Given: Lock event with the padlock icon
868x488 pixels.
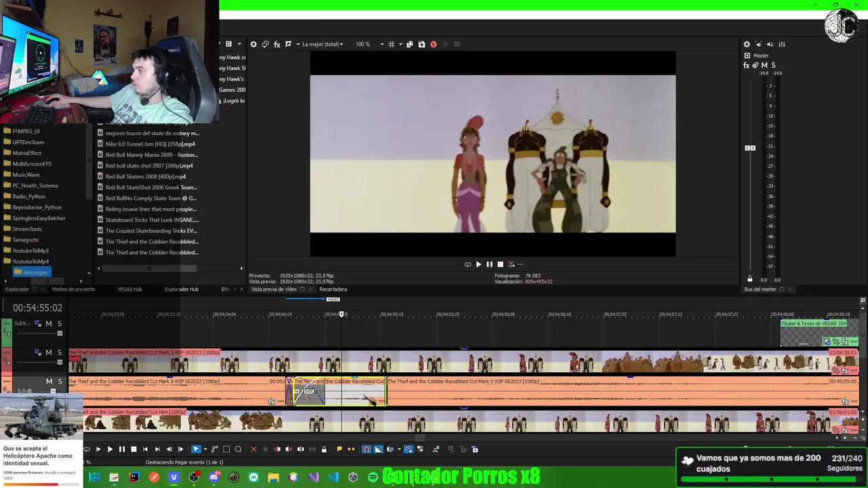Looking at the screenshot, I should pos(324,449).
